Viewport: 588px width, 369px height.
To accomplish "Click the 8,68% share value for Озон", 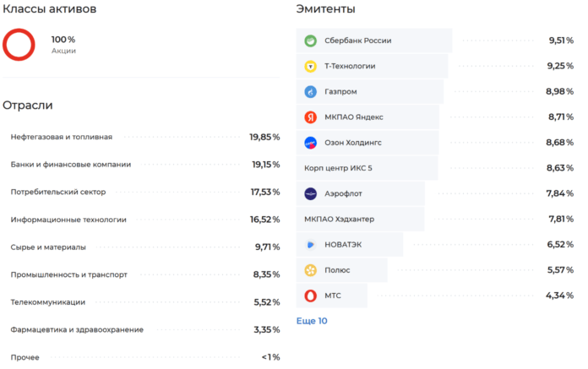I will (x=560, y=143).
